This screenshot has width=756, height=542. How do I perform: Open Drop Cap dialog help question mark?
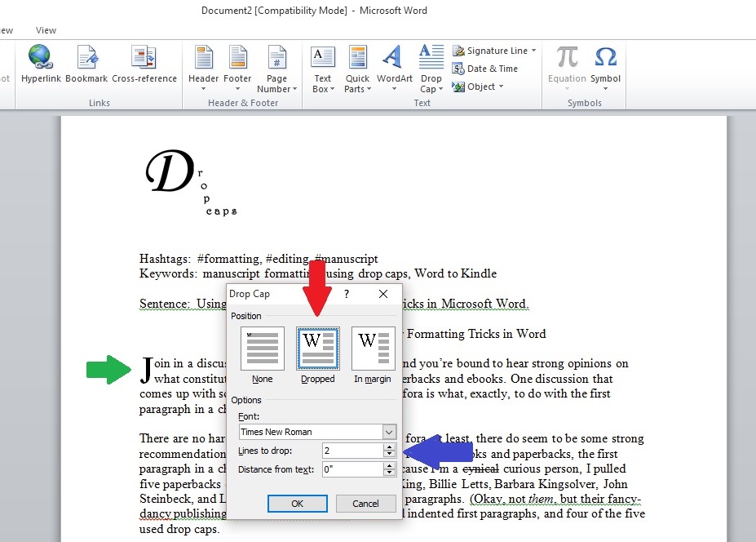(346, 294)
